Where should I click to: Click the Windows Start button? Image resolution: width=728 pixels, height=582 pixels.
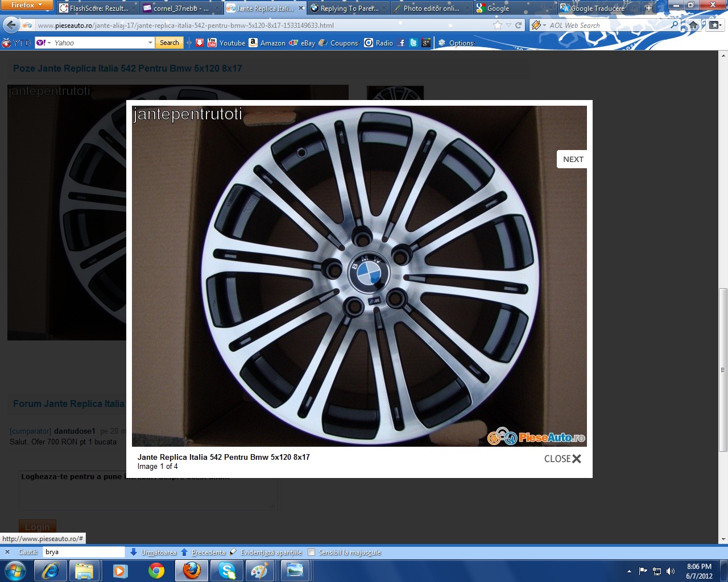click(15, 571)
